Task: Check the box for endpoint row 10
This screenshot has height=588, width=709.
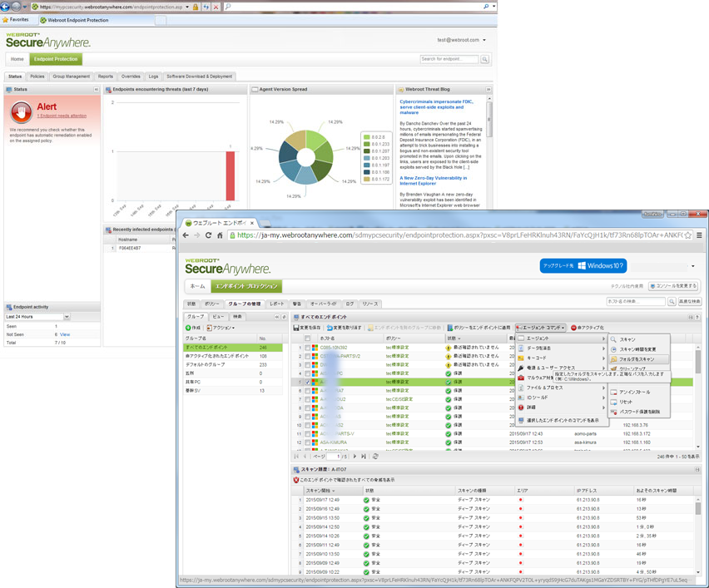Action: click(x=307, y=425)
